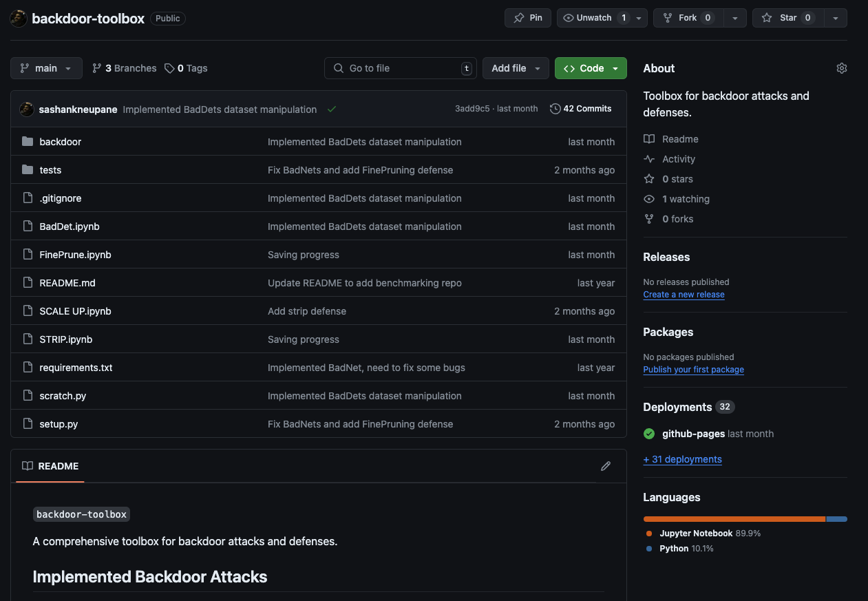Open the green Code dropdown
The width and height of the screenshot is (868, 601).
click(x=591, y=68)
